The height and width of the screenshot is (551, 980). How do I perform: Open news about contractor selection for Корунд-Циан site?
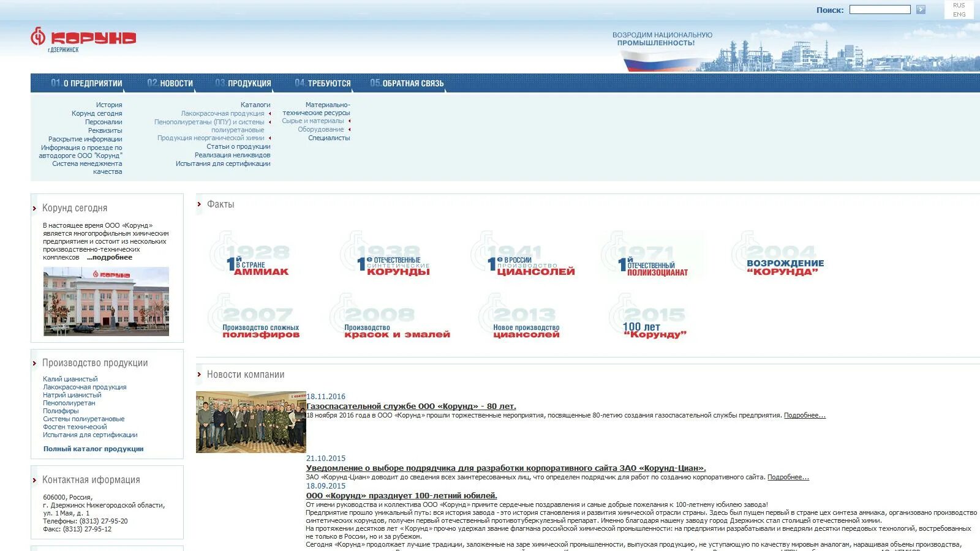506,468
